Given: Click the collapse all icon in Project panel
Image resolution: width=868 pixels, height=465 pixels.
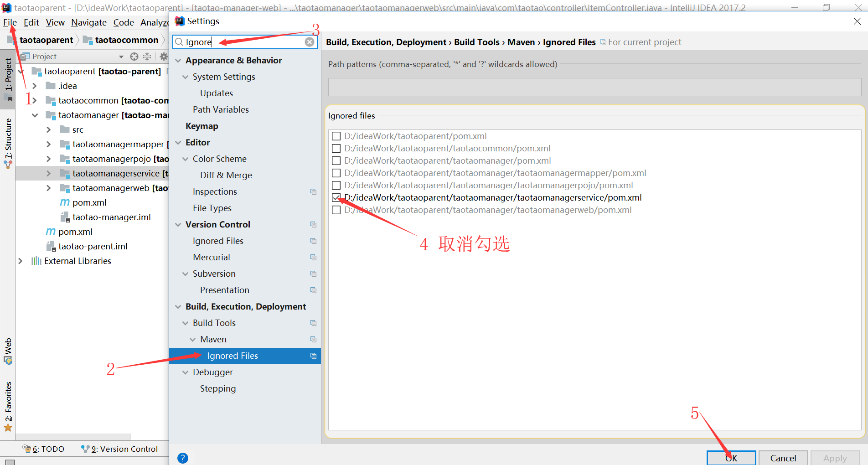Looking at the screenshot, I should [147, 57].
